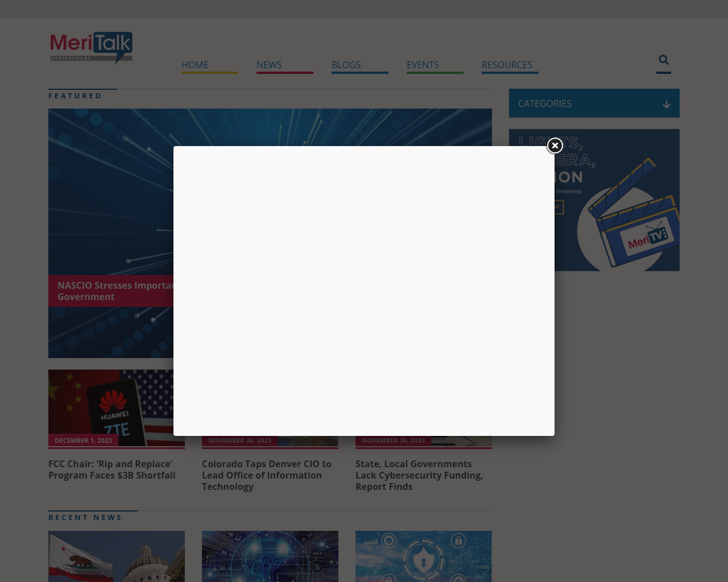
Task: Open the News menu item
Action: pos(269,65)
